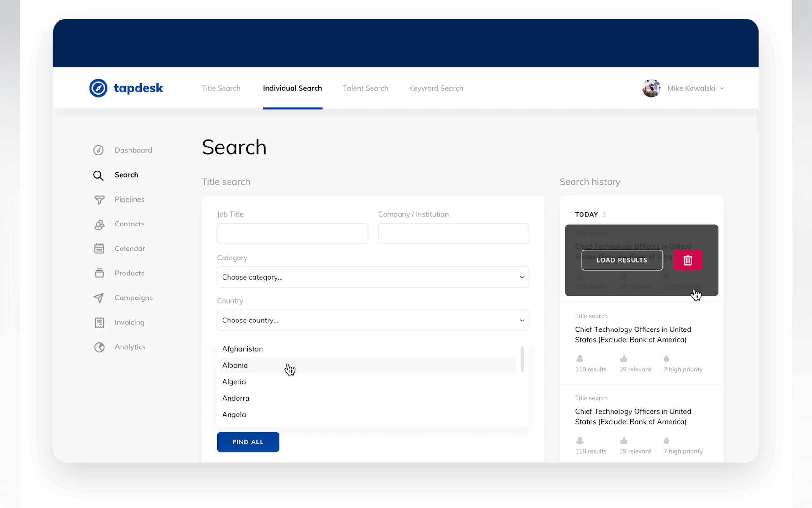Click the Campaigns paper-plane icon
This screenshot has height=508, width=812.
tap(98, 298)
